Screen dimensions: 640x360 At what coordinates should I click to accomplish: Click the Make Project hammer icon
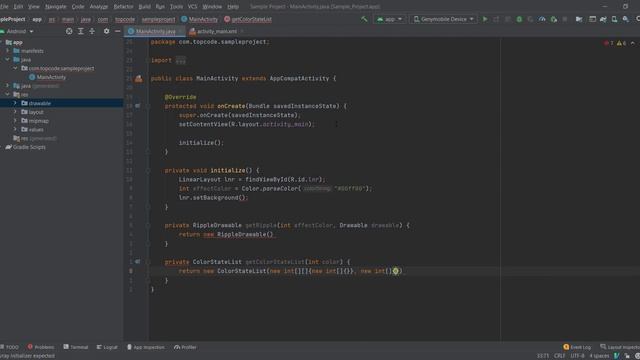coord(364,19)
